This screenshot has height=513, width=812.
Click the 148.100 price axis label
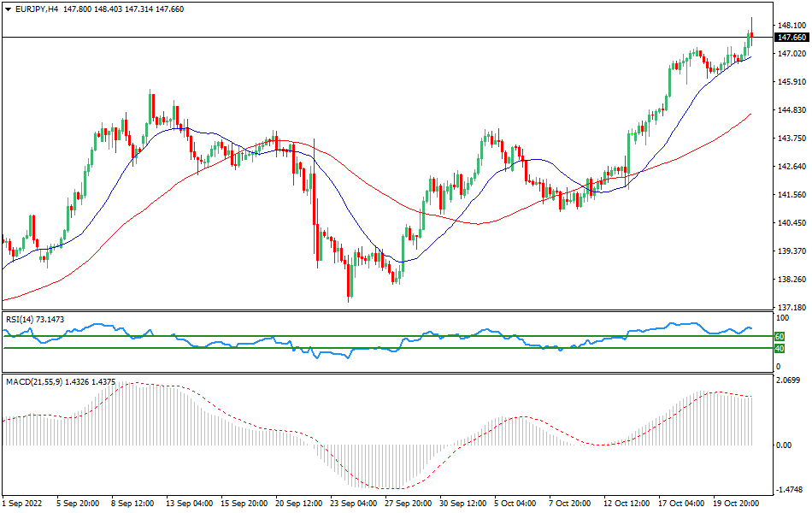coord(791,26)
